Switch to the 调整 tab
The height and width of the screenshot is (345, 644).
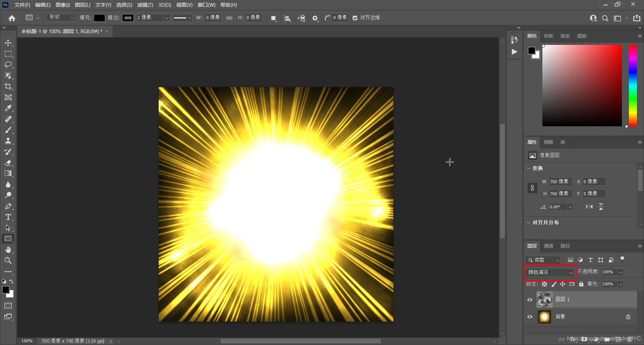click(x=548, y=142)
